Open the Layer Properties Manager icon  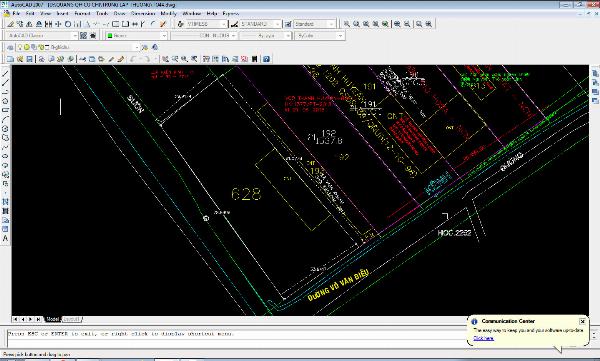pos(10,47)
